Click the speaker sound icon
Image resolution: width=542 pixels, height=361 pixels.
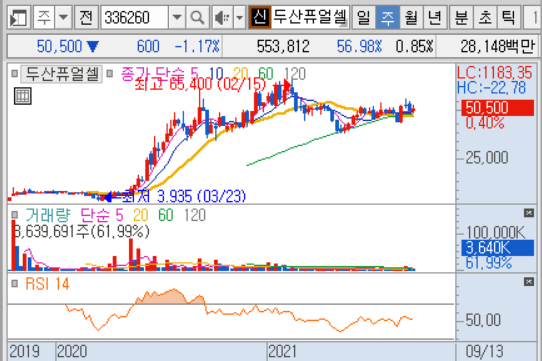222,17
